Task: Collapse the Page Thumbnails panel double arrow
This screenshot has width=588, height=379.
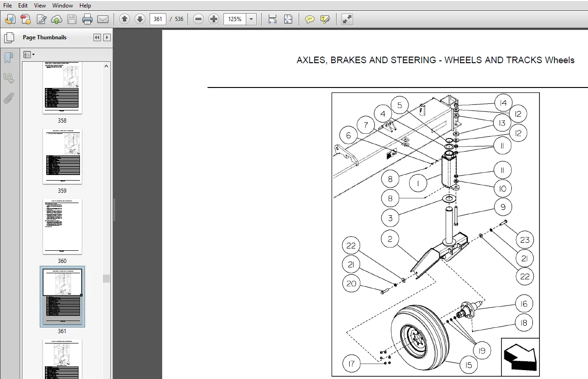Action: [97, 37]
